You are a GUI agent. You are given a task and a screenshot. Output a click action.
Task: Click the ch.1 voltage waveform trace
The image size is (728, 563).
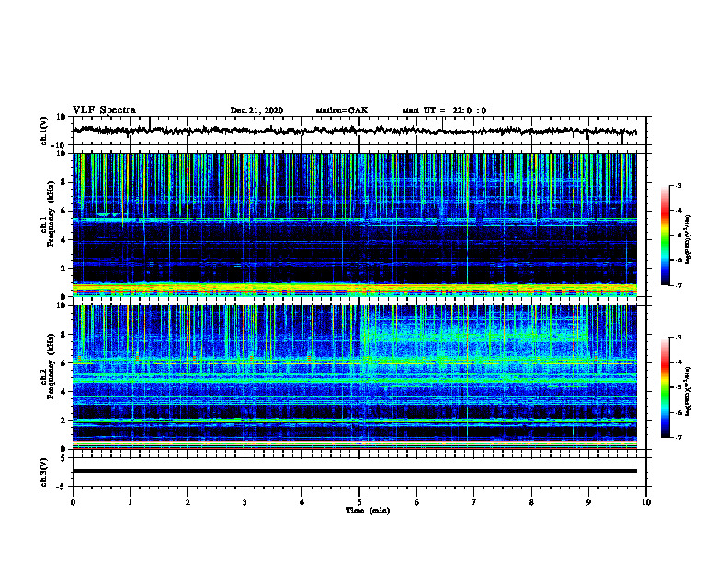tap(355, 131)
